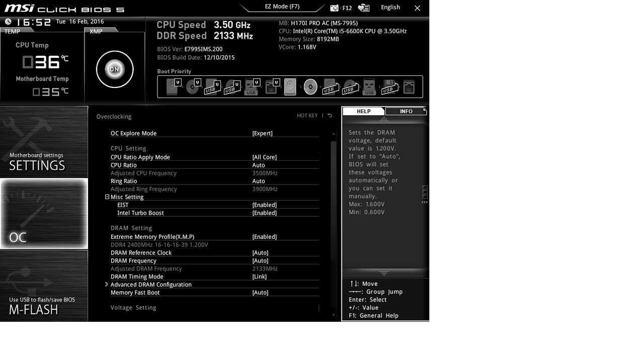Click the TEMP panel label
The width and height of the screenshot is (644, 362).
12,31
